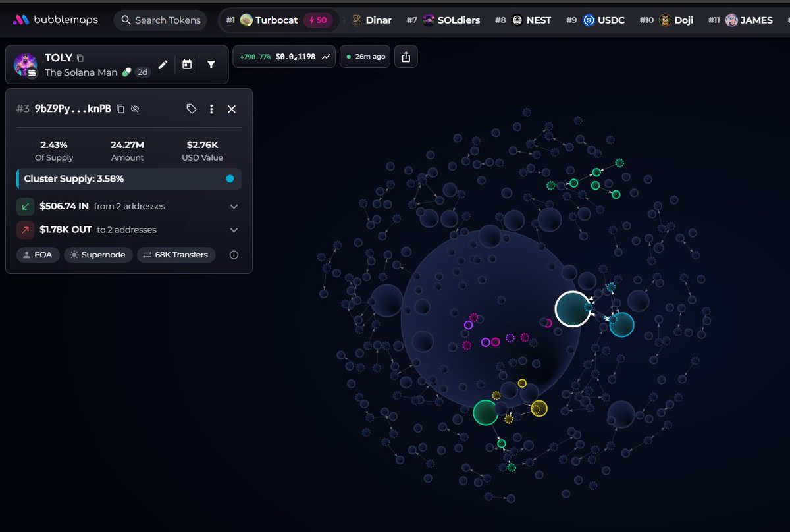Click the pencil edit icon beside TOLY
790x532 pixels.
(163, 65)
